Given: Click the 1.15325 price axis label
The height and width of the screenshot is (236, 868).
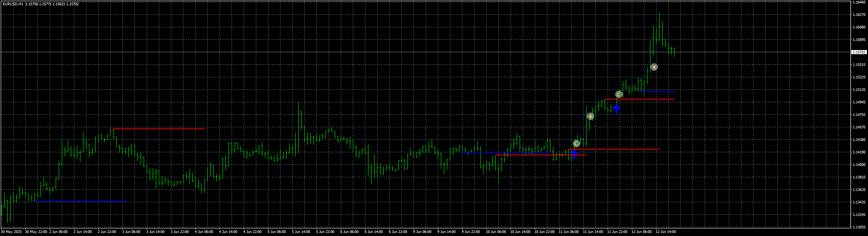Looking at the screenshot, I should pyautogui.click(x=859, y=77).
